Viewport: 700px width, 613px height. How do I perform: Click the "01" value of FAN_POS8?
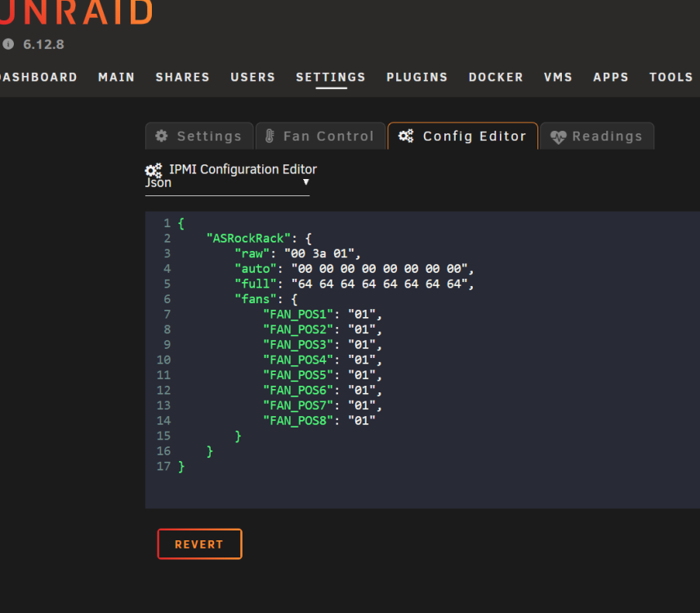(362, 420)
